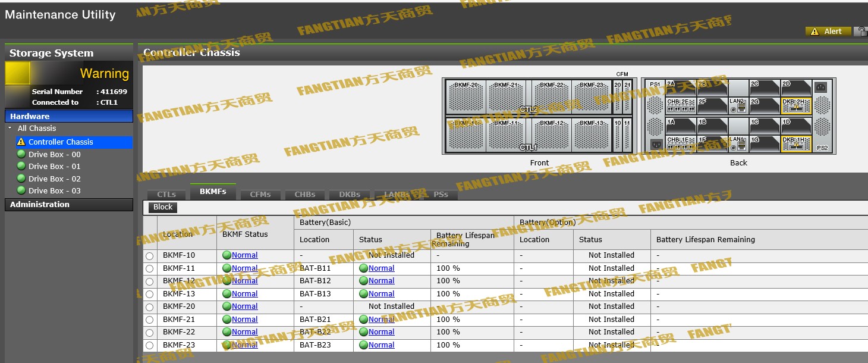
Task: Select the radio button for BKMF-13
Action: [150, 293]
